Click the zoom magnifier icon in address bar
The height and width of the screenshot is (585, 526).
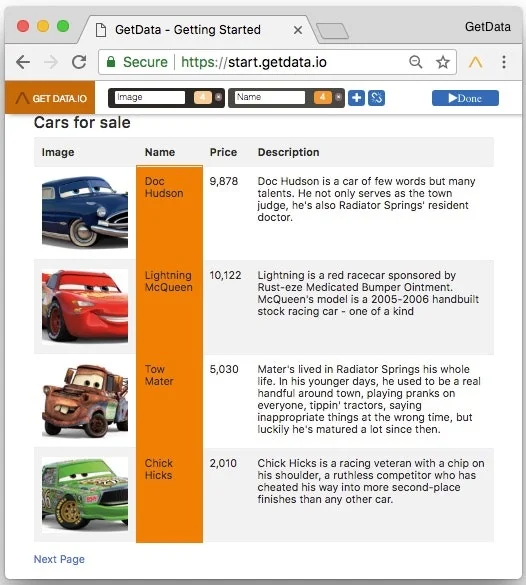(416, 62)
